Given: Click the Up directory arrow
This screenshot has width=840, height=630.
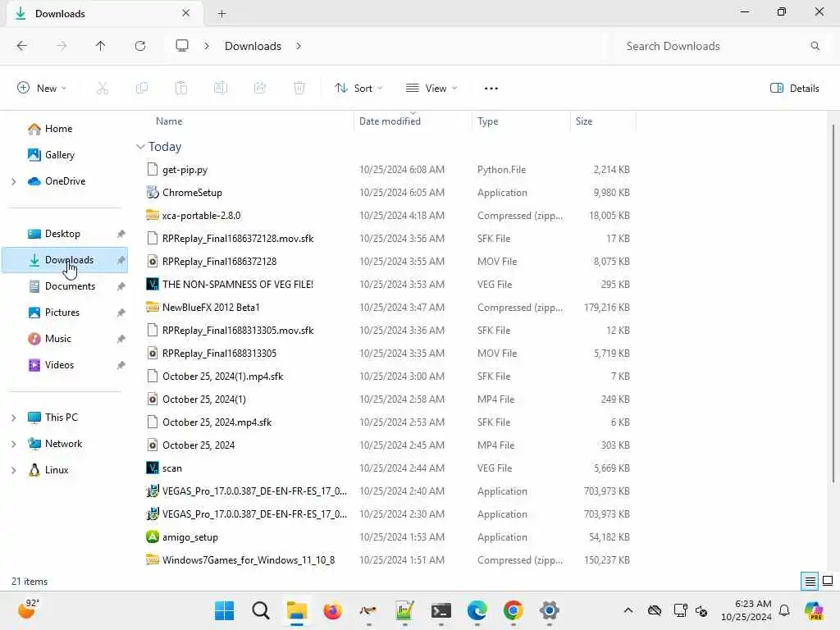Looking at the screenshot, I should [100, 46].
